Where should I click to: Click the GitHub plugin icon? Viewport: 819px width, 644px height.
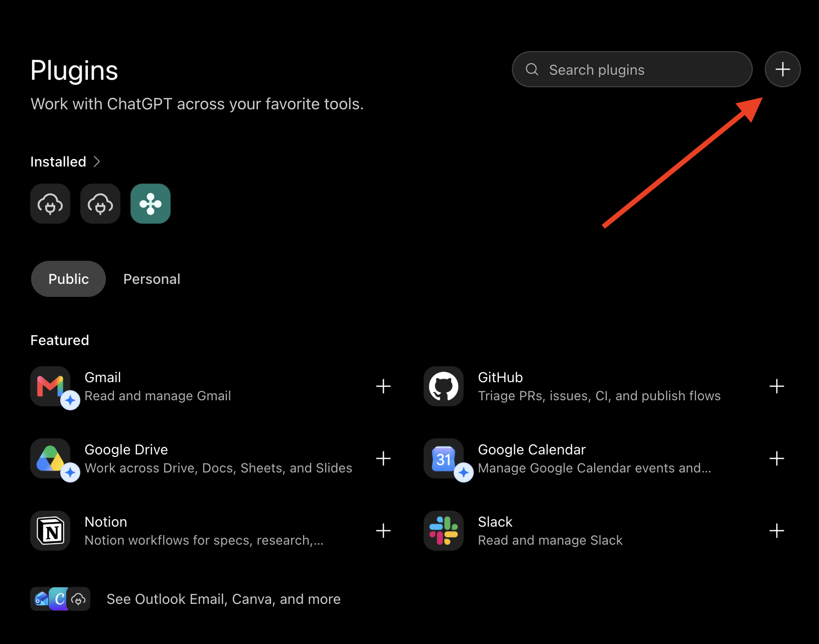[444, 386]
